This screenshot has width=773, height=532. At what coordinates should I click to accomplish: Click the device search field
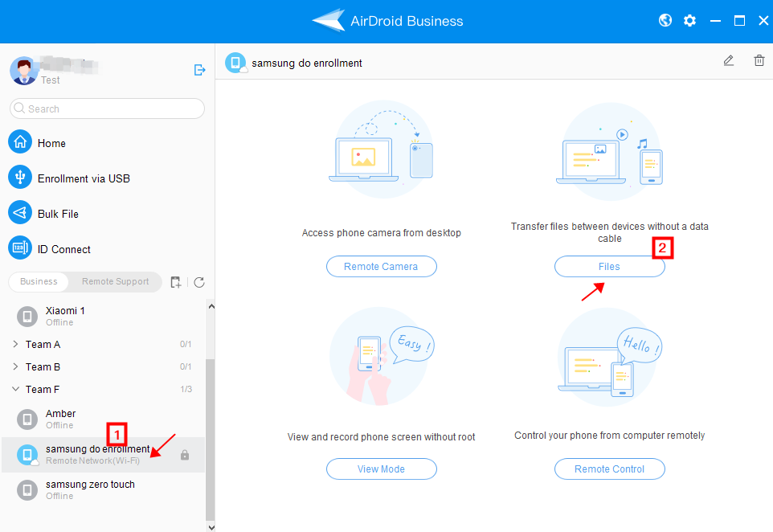point(107,108)
